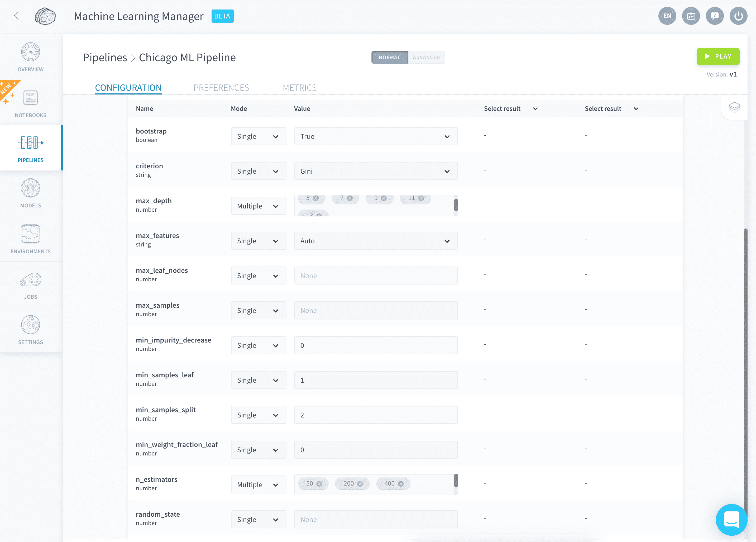Change min_impurity_decrease mode dropdown
Image resolution: width=756 pixels, height=542 pixels.
(x=258, y=346)
